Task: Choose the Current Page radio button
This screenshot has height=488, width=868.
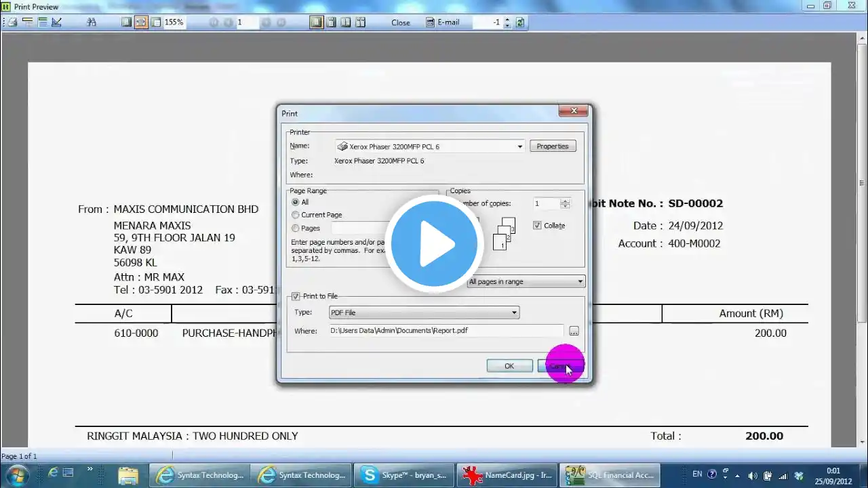Action: tap(317, 215)
